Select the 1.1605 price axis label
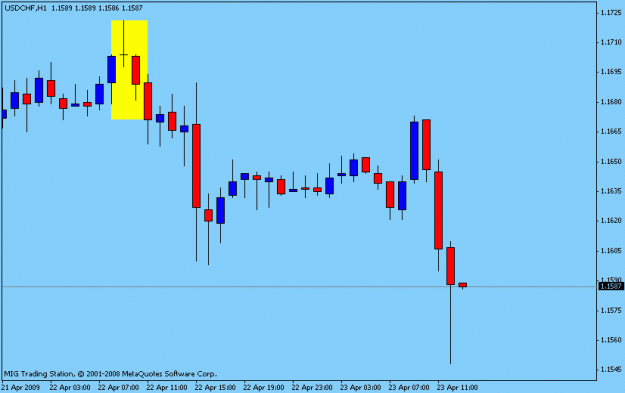The width and height of the screenshot is (625, 393). click(x=611, y=251)
